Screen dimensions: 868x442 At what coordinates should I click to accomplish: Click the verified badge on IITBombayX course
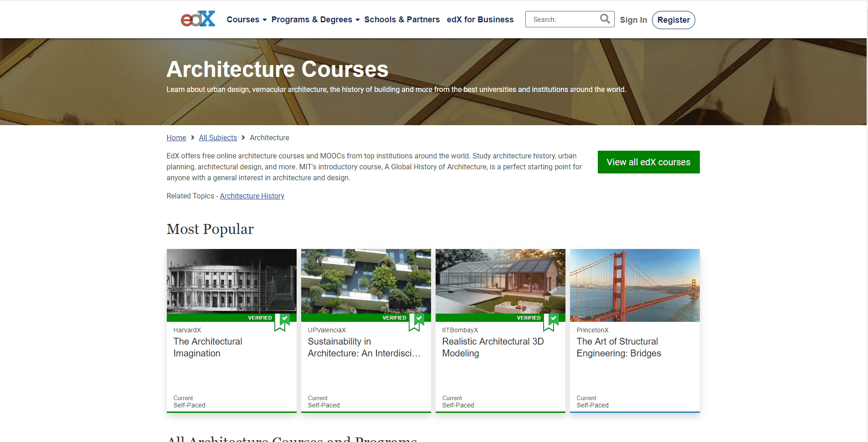551,322
